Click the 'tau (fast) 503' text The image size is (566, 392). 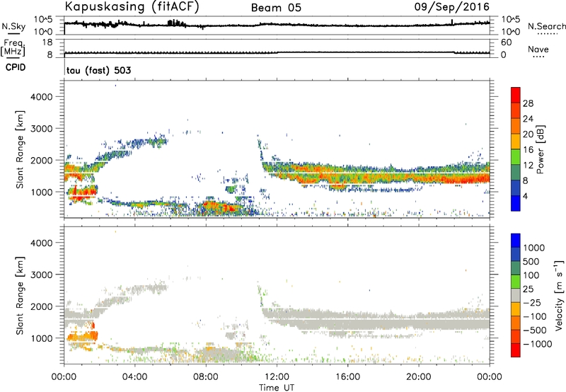click(99, 70)
